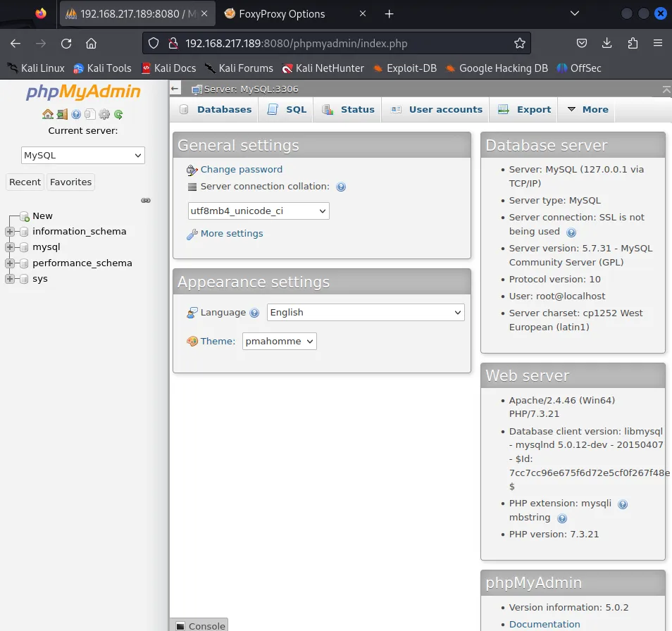Image resolution: width=672 pixels, height=631 pixels.
Task: Click the Favorites tables button
Action: 70,182
